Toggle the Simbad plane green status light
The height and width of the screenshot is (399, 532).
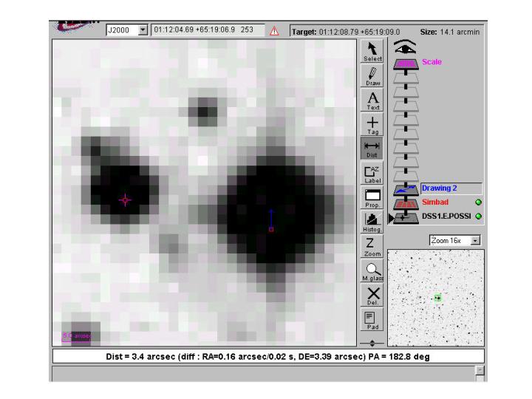click(478, 202)
